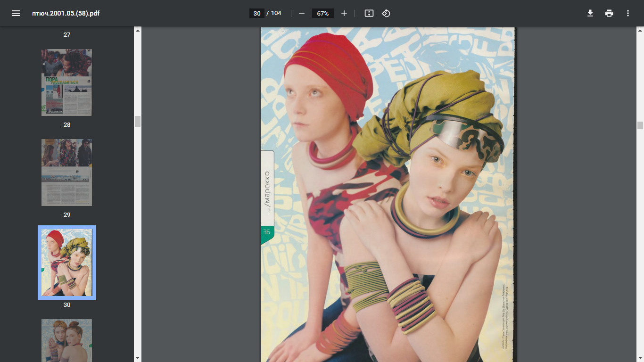Open the more actions menu
Image resolution: width=644 pixels, height=362 pixels.
(628, 13)
